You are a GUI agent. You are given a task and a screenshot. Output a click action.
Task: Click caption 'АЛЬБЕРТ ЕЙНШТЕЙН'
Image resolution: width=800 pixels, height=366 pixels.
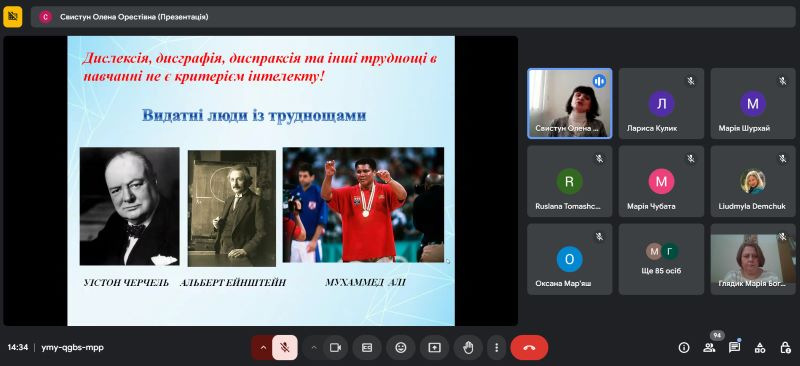[233, 283]
